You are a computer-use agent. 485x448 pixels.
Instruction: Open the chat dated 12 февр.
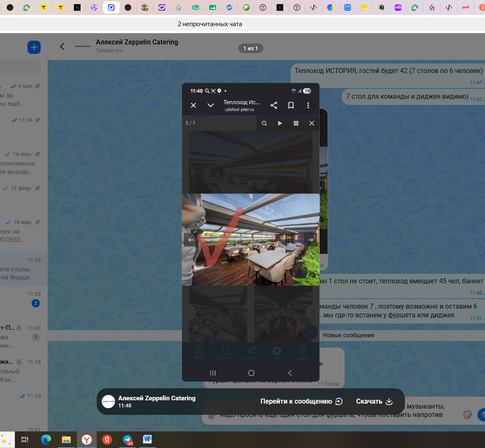click(x=20, y=196)
